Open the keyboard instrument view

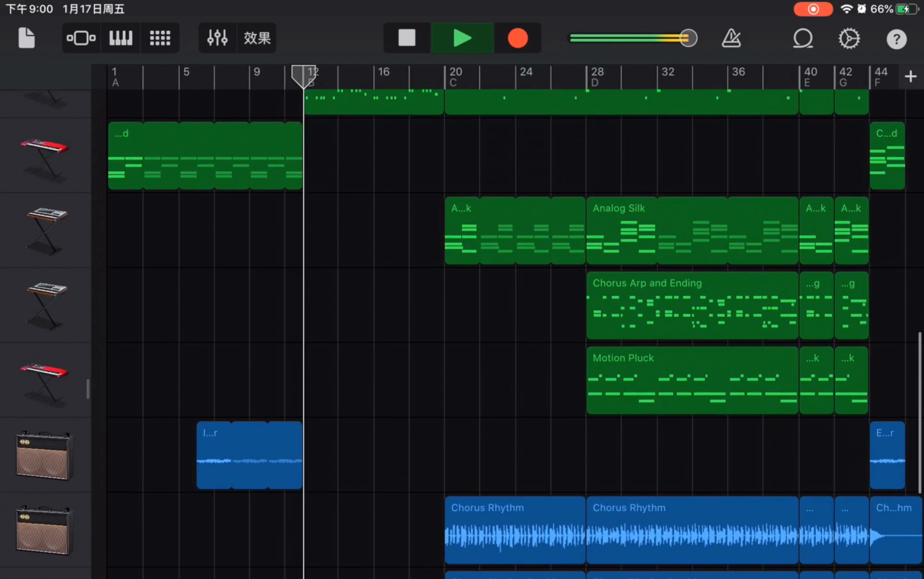point(121,38)
